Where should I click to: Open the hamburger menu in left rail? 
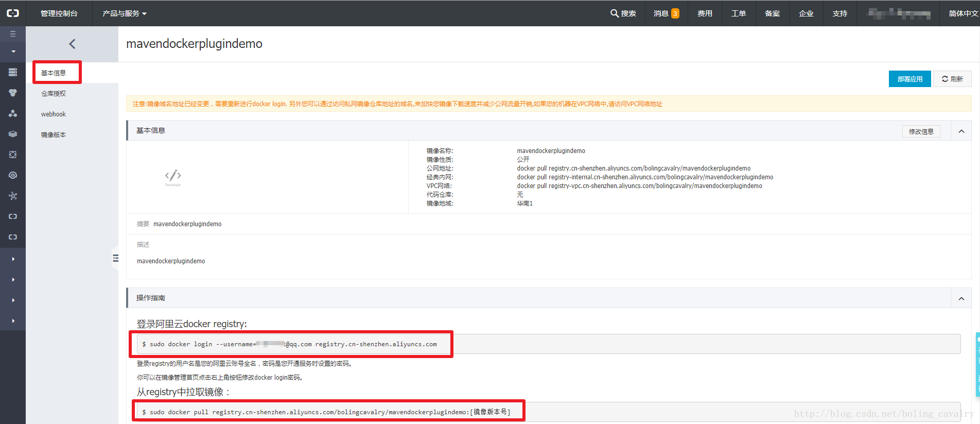(13, 34)
